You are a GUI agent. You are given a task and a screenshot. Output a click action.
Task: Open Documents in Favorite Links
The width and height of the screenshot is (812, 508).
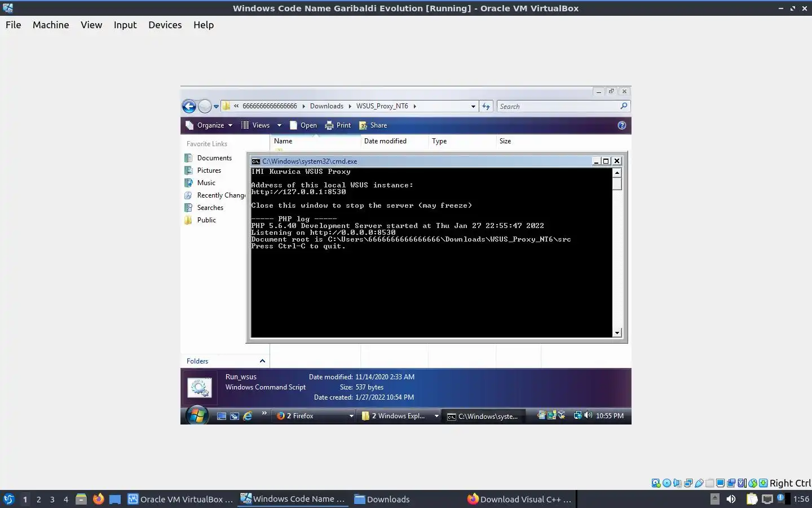(208, 158)
